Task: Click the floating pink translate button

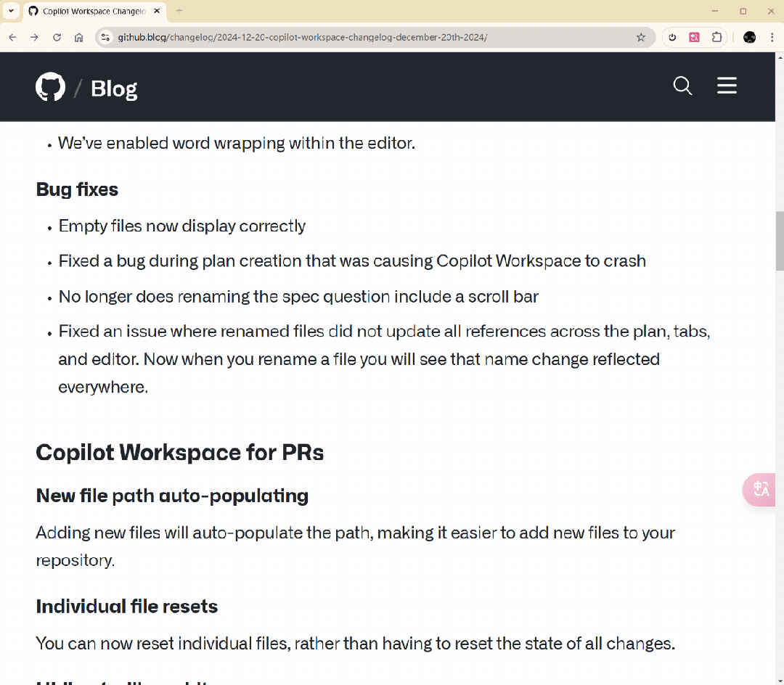Action: click(x=761, y=489)
